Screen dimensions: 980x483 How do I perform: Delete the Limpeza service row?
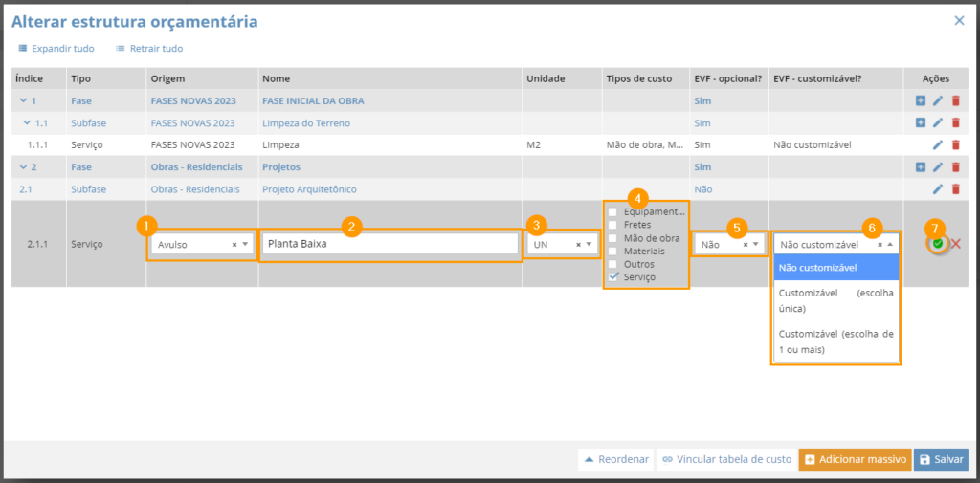[x=955, y=145]
